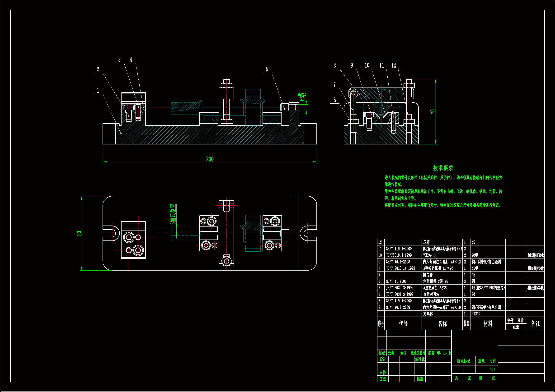Click the 夹具体 name cell in parts list

(x=428, y=314)
